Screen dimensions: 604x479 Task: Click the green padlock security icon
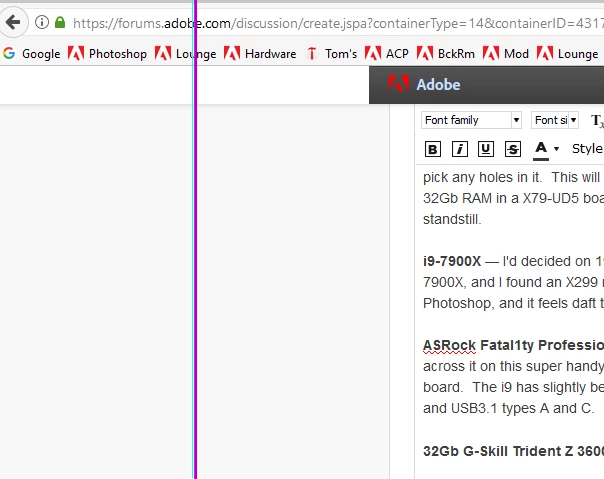click(x=60, y=22)
